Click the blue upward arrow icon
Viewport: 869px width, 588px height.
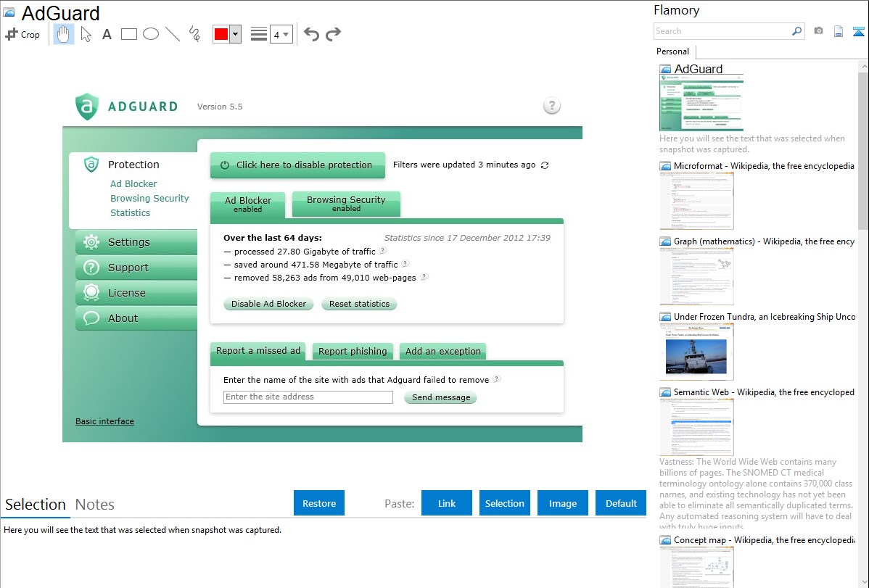(858, 31)
